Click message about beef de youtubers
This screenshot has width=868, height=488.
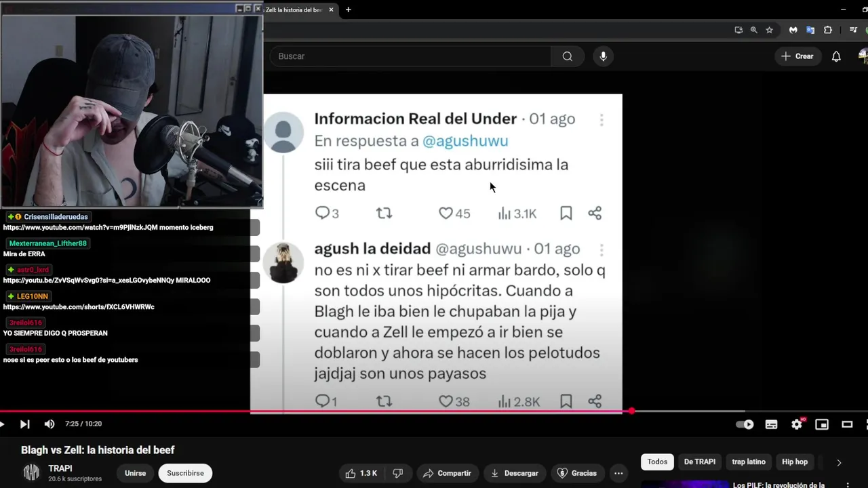pyautogui.click(x=71, y=359)
